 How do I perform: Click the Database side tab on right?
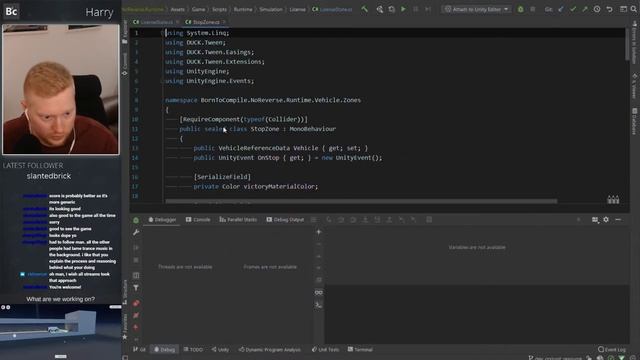pyautogui.click(x=634, y=121)
